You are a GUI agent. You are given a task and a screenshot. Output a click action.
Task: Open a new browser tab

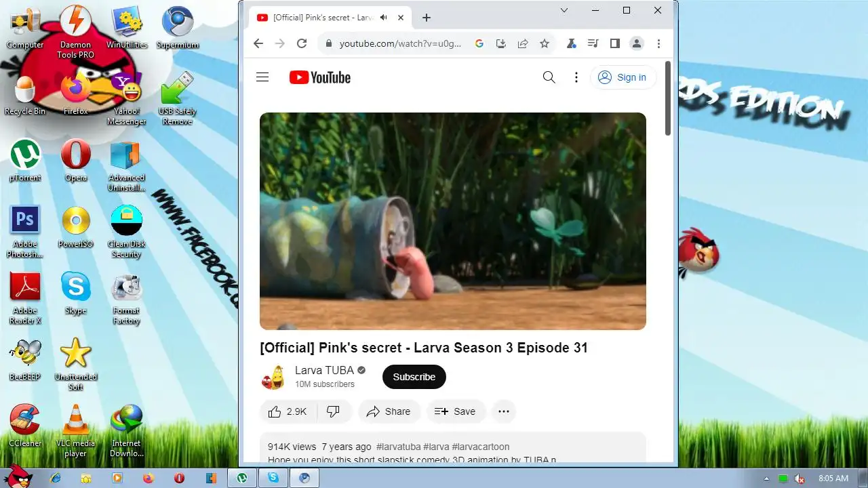click(427, 18)
